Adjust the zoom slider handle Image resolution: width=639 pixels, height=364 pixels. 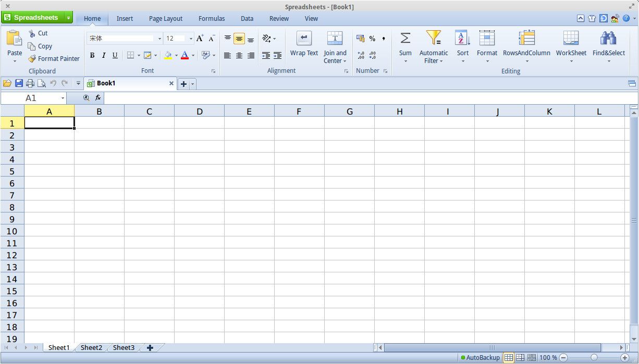coord(594,358)
